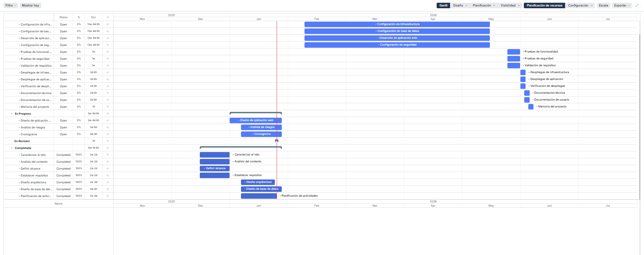The height and width of the screenshot is (255, 644).
Task: Click the plus icon on Memoria del proyecto row
Action: (x=108, y=107)
